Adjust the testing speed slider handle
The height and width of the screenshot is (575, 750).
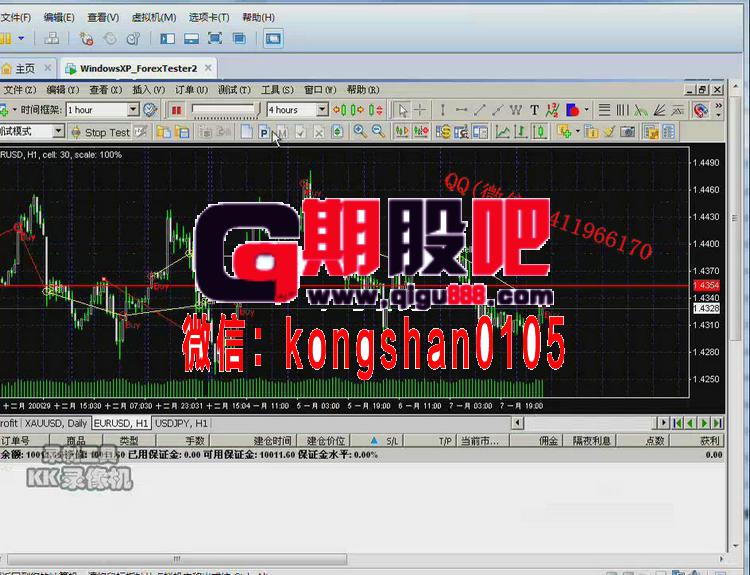click(259, 111)
